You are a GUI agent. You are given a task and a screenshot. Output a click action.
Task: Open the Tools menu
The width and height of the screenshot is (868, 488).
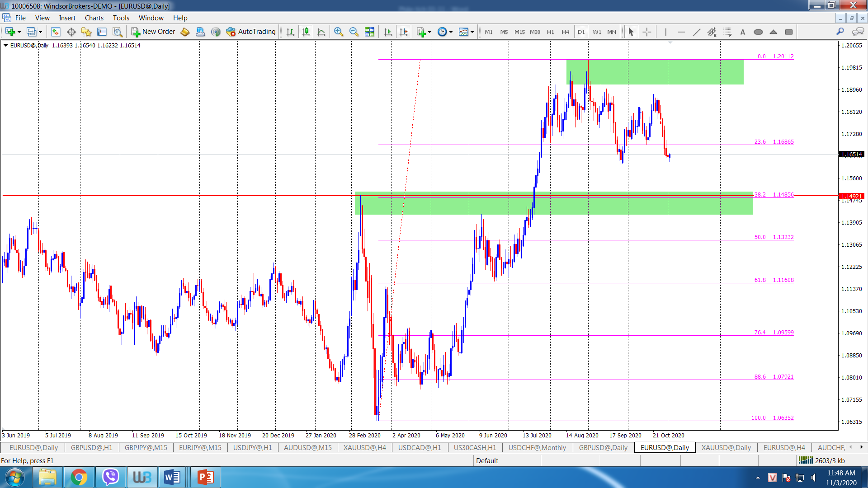(121, 18)
